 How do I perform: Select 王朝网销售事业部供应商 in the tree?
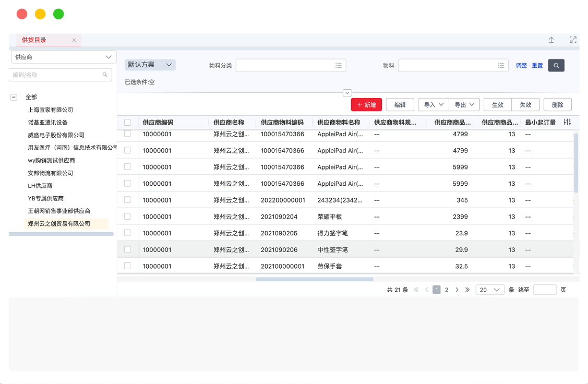tap(59, 211)
